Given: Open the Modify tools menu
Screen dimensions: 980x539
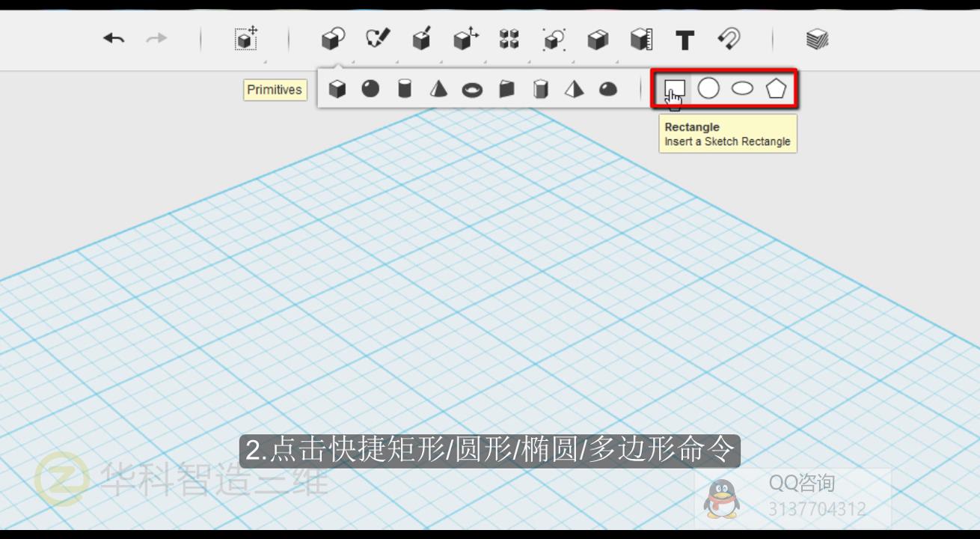Looking at the screenshot, I should [466, 38].
